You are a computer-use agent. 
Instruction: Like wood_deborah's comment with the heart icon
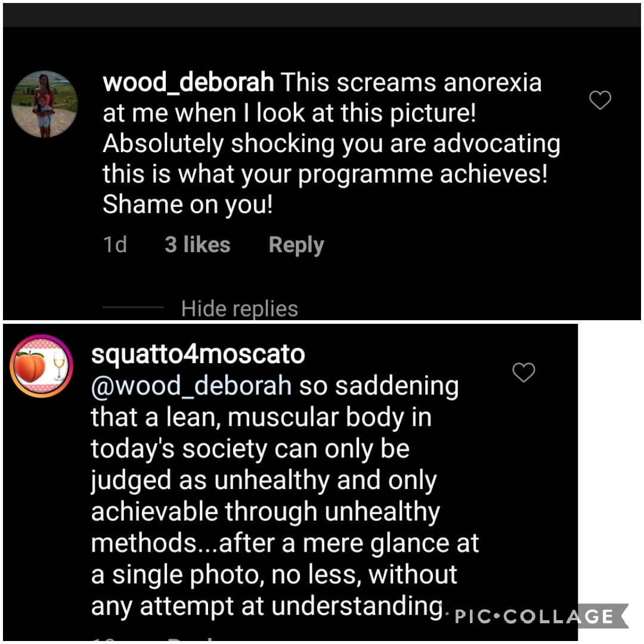600,100
